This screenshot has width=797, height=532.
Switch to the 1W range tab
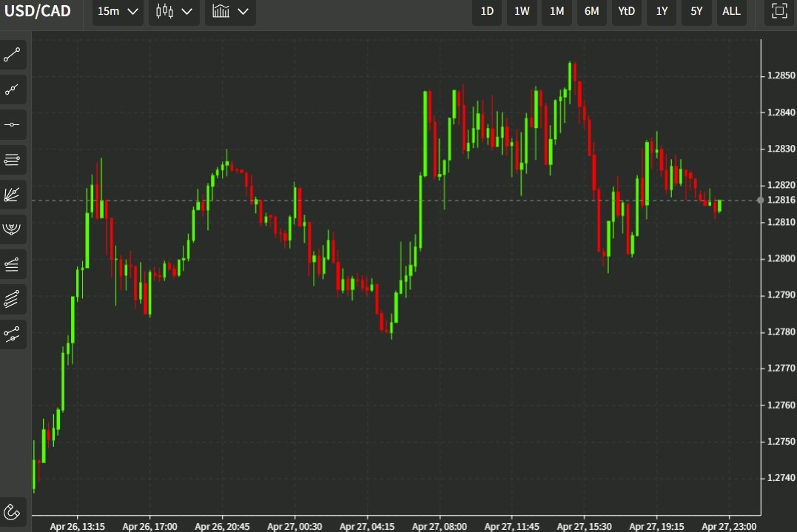coord(522,12)
